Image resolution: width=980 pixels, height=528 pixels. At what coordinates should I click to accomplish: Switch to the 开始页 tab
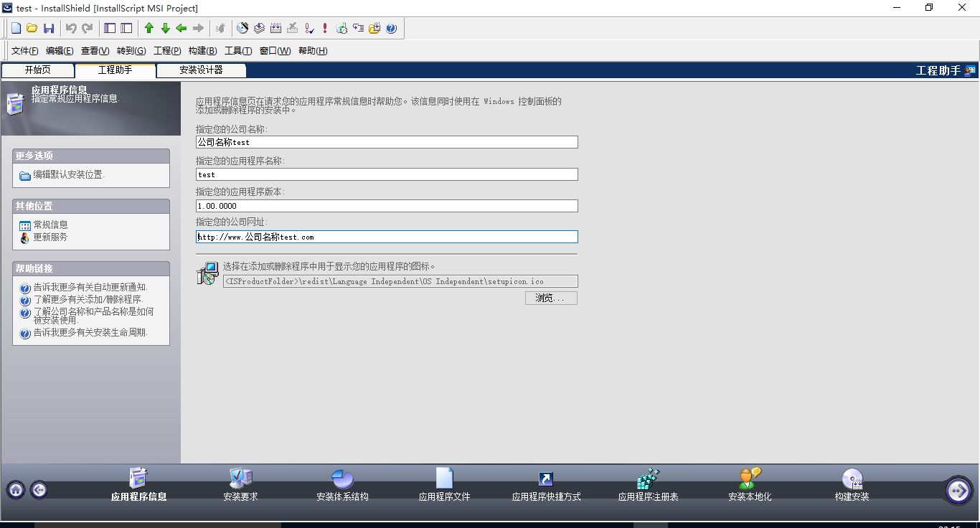pos(37,70)
